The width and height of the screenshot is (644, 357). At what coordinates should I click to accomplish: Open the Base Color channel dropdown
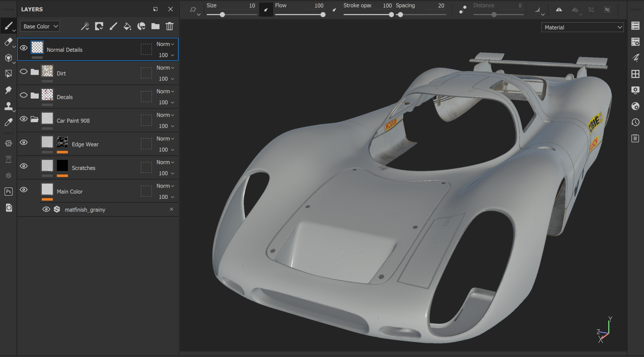click(x=40, y=26)
